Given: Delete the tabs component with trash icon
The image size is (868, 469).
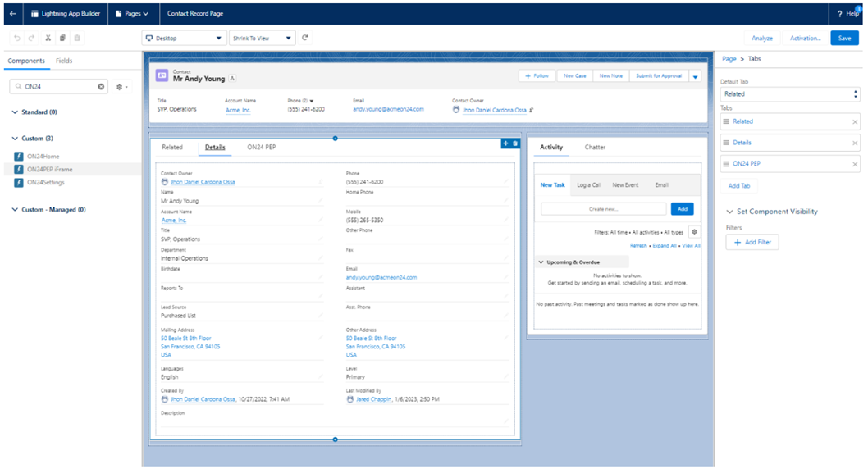Looking at the screenshot, I should click(x=515, y=143).
